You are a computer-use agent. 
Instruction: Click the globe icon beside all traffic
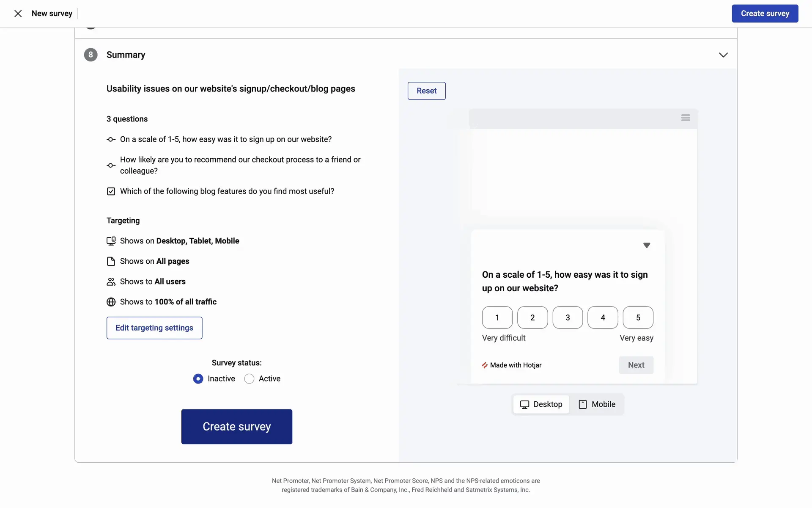[111, 302]
